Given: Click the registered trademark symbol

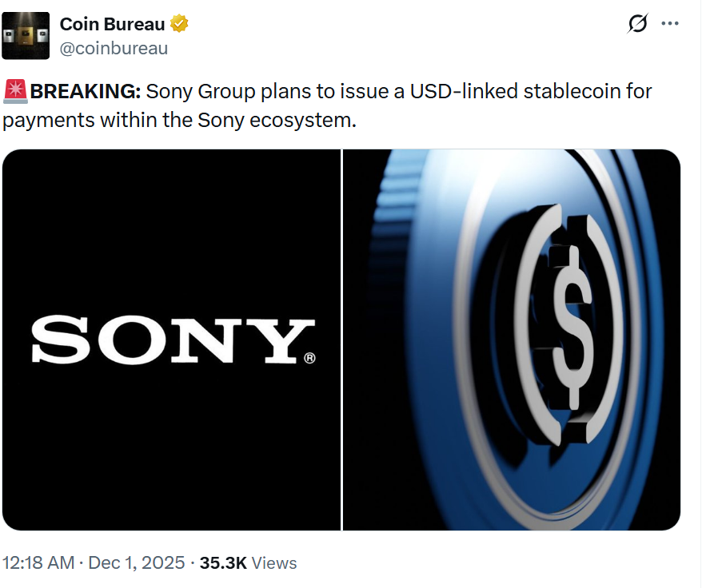Looking at the screenshot, I should tap(309, 358).
